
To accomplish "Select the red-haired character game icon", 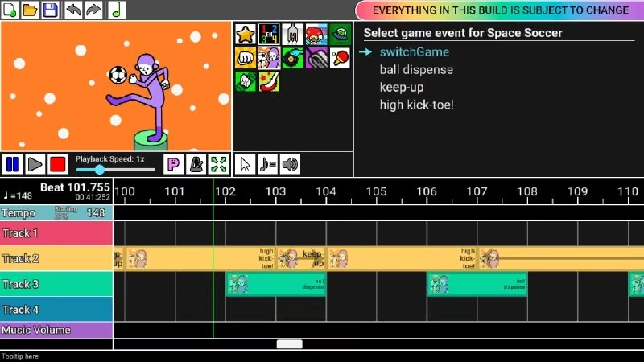I will pos(316,34).
